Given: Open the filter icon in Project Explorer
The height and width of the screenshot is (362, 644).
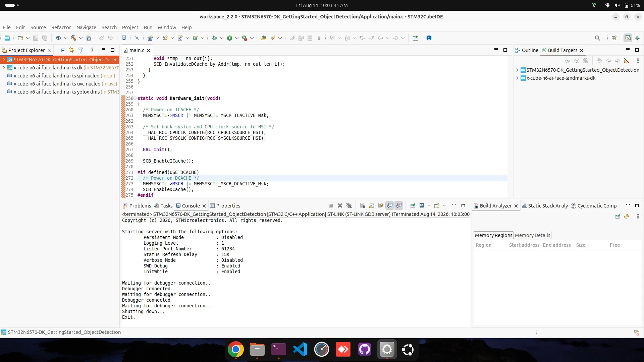Looking at the screenshot, I should [81, 50].
